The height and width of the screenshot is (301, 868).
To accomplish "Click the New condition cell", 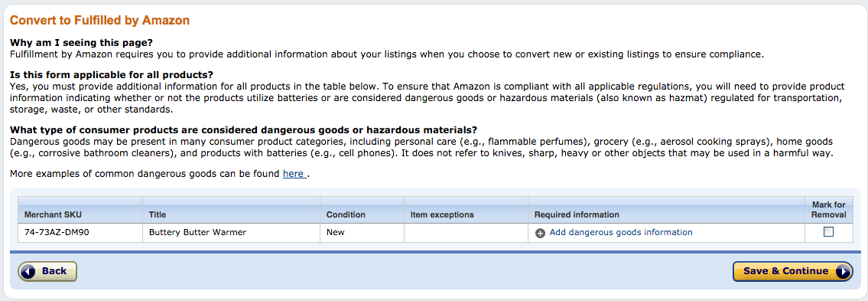I will (362, 233).
